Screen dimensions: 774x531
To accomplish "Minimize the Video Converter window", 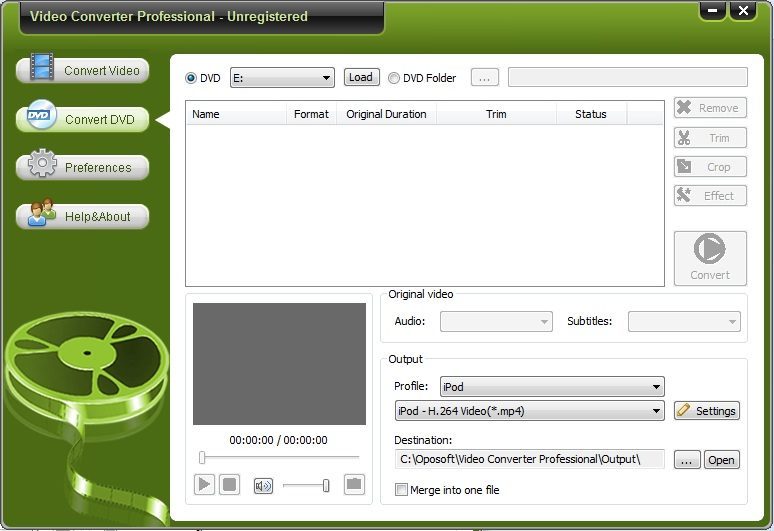I will click(713, 10).
